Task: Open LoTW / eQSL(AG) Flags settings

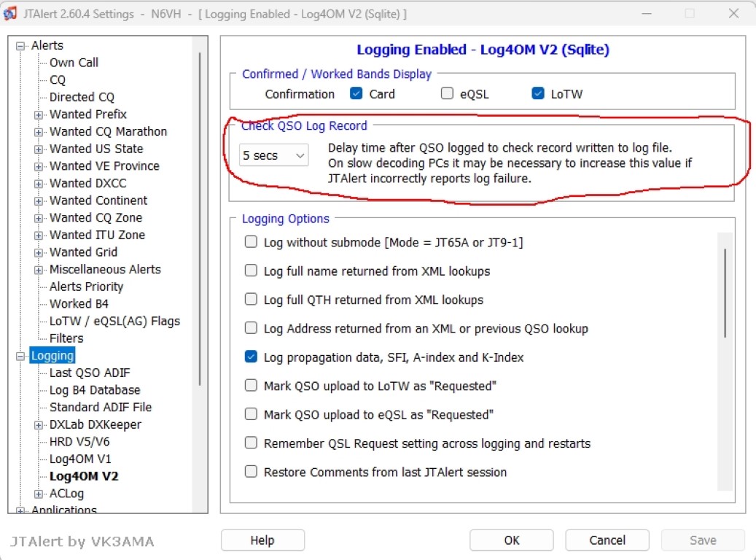Action: point(114,322)
